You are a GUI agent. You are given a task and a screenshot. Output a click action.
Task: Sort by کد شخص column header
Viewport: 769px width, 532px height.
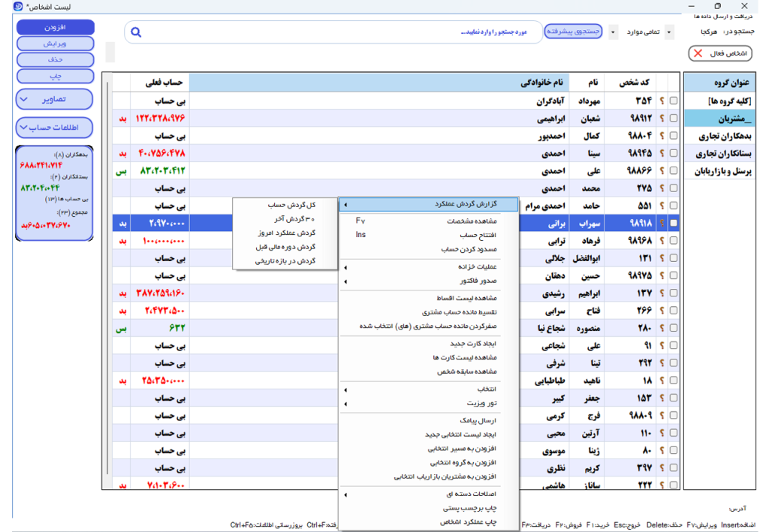(x=630, y=83)
